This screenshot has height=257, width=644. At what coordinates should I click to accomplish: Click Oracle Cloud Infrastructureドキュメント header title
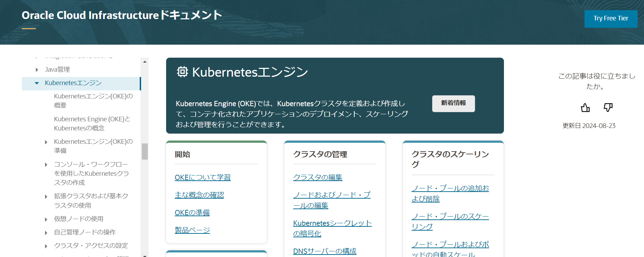tap(122, 15)
